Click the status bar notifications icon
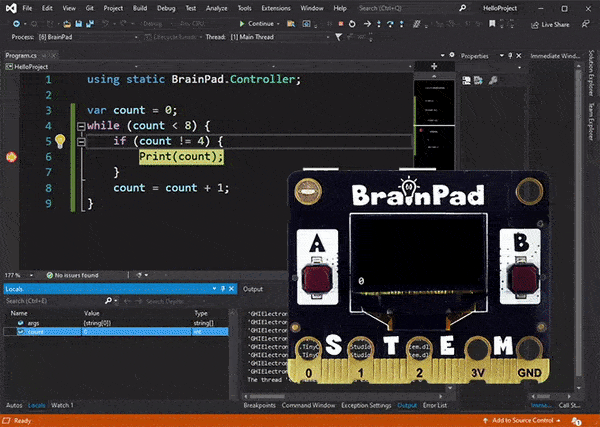This screenshot has height=427, width=600. tap(576, 421)
